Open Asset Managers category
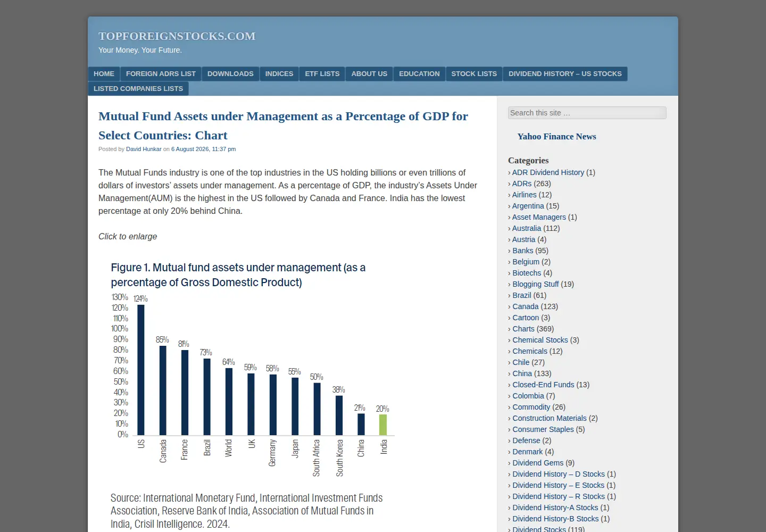The width and height of the screenshot is (766, 532). click(x=539, y=217)
